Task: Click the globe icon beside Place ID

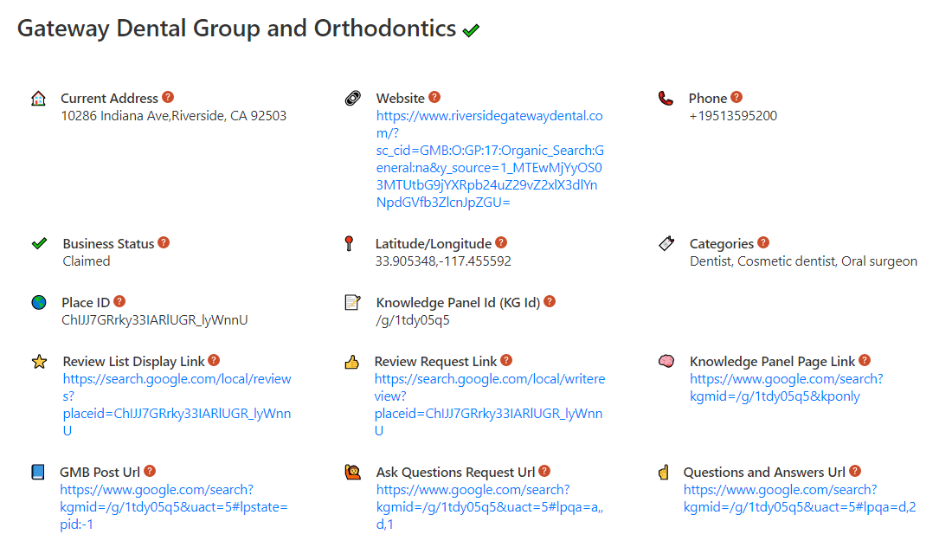Action: point(38,303)
